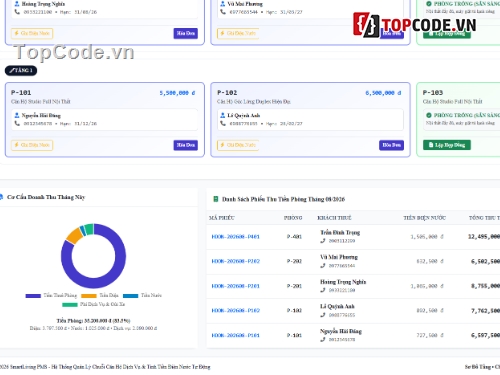Click green check icon on P-103 card
500x375 pixels.
(x=429, y=115)
